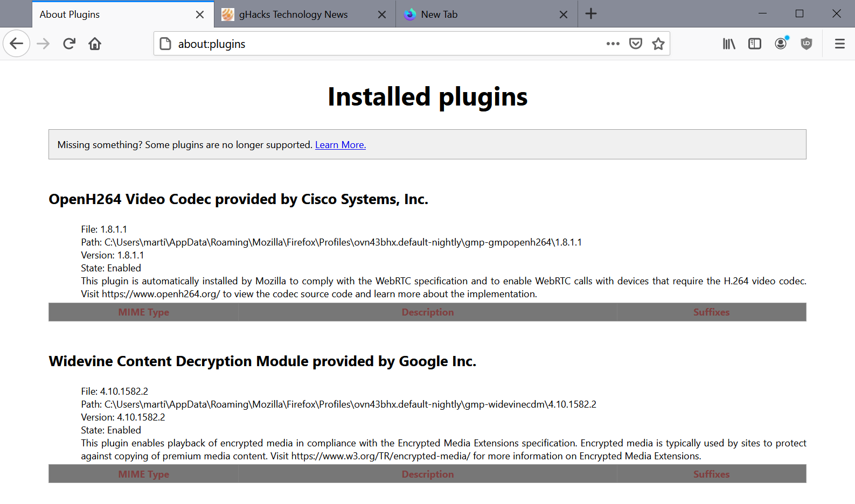Click Widevine 'File: 4.10.1582.2' line
This screenshot has height=504, width=855.
(115, 391)
